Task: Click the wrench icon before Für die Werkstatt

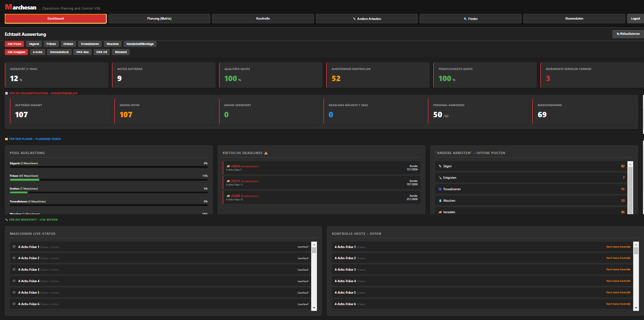Action: coord(6,220)
